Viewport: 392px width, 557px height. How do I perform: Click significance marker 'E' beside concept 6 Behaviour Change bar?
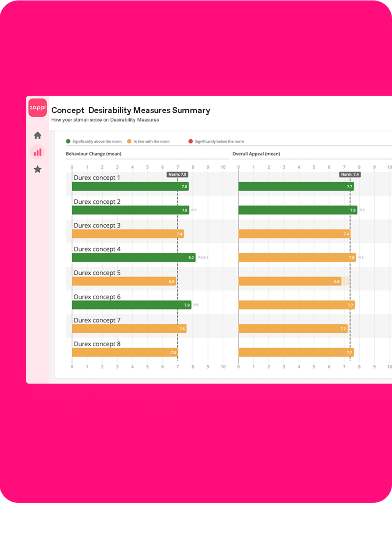pos(196,305)
